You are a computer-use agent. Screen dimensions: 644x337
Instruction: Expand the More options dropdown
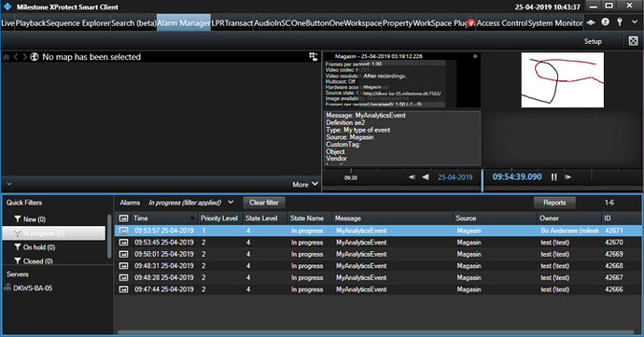305,185
